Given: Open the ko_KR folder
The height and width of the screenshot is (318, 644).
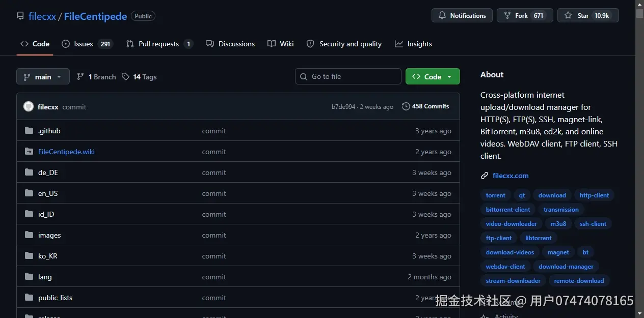Looking at the screenshot, I should [48, 256].
